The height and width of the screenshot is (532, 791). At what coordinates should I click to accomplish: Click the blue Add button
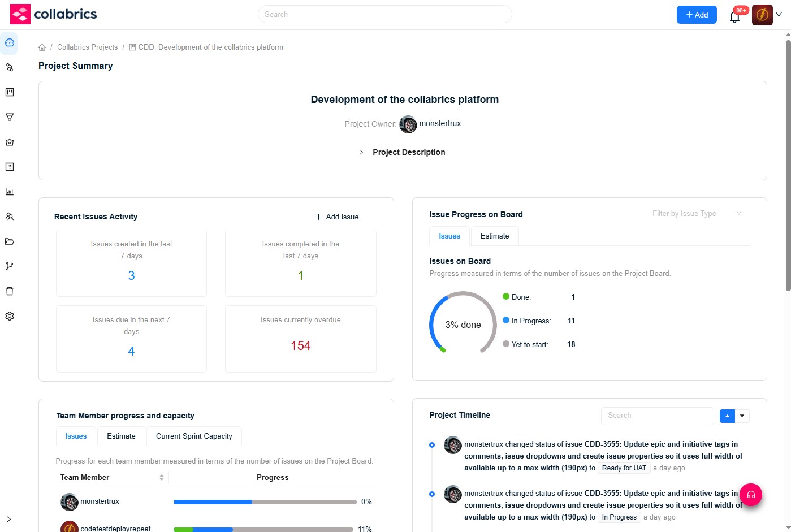point(697,15)
